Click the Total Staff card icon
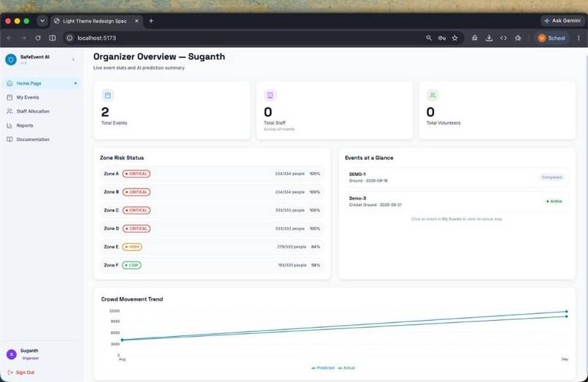The width and height of the screenshot is (588, 382). coord(270,96)
